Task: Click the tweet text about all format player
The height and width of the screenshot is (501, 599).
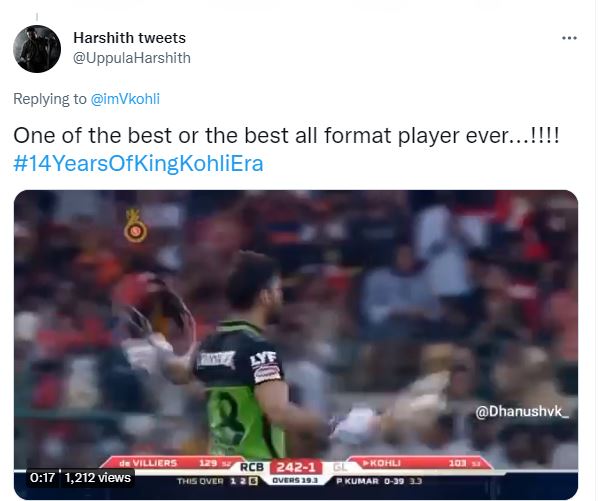Action: click(287, 135)
